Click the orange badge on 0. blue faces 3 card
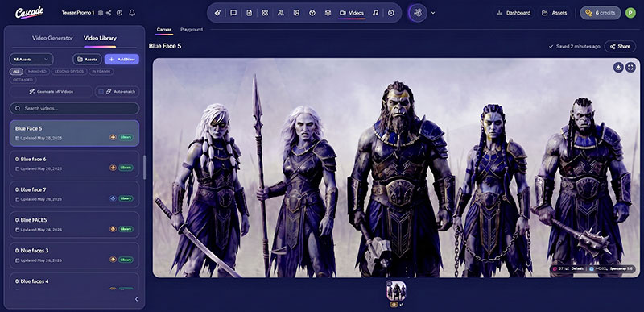This screenshot has width=644, height=312. [113, 260]
